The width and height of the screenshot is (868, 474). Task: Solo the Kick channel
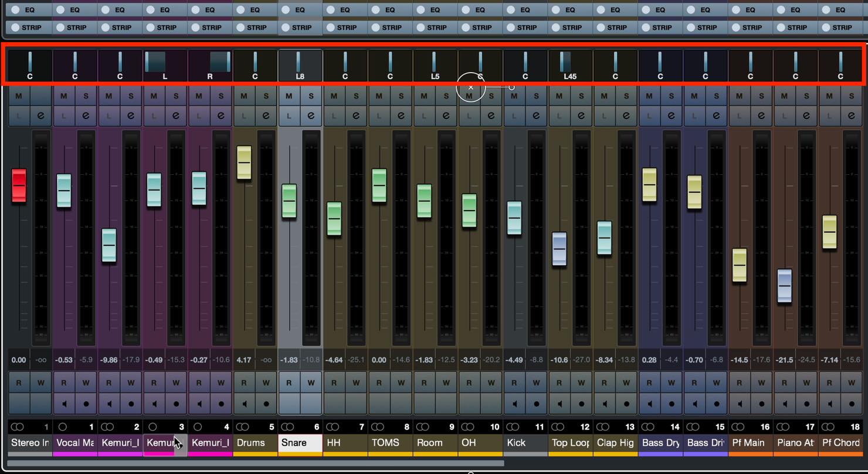(x=536, y=96)
